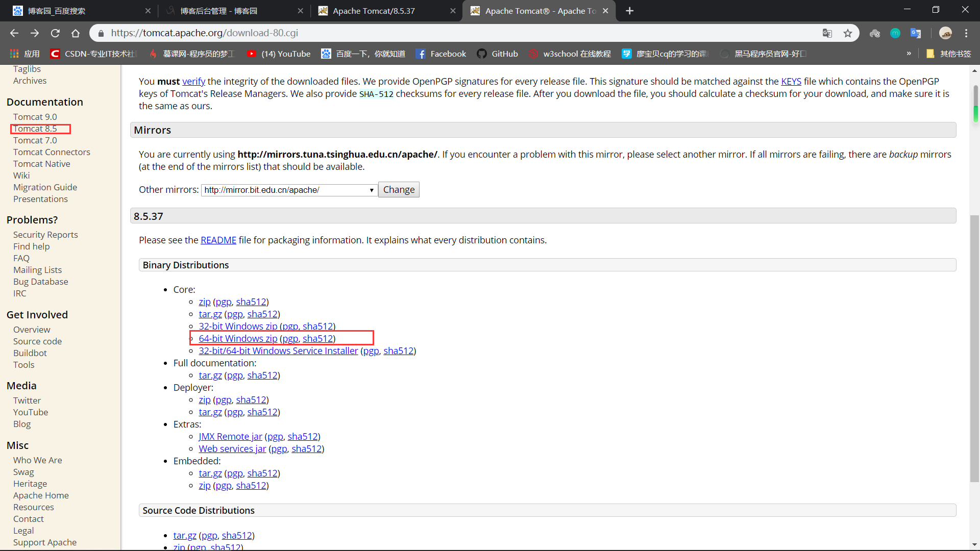Image resolution: width=980 pixels, height=551 pixels.
Task: Open the Facebook bookmark
Action: [x=441, y=54]
